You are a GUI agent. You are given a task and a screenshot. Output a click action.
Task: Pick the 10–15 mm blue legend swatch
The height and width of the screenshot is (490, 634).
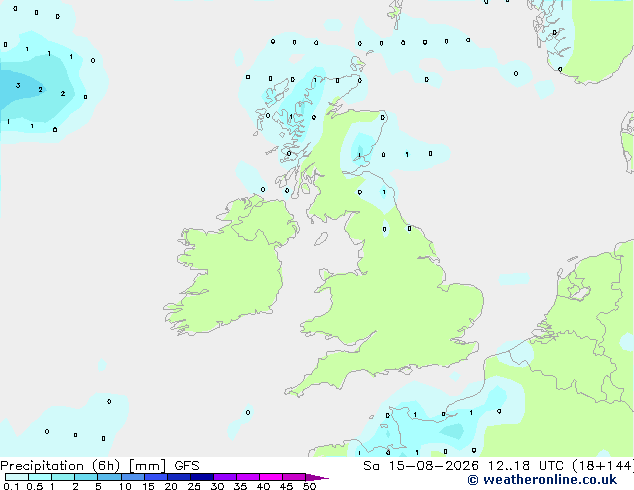[x=133, y=477]
